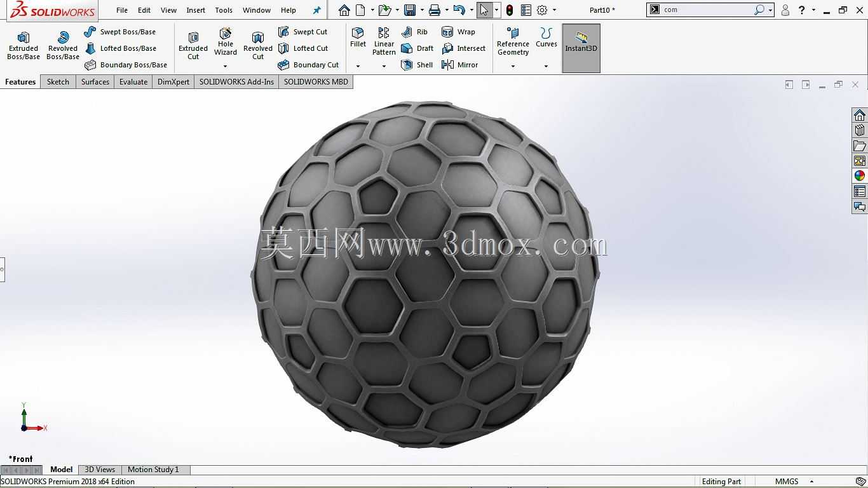Viewport: 868px width, 488px height.
Task: Click into the command search field
Action: point(708,10)
